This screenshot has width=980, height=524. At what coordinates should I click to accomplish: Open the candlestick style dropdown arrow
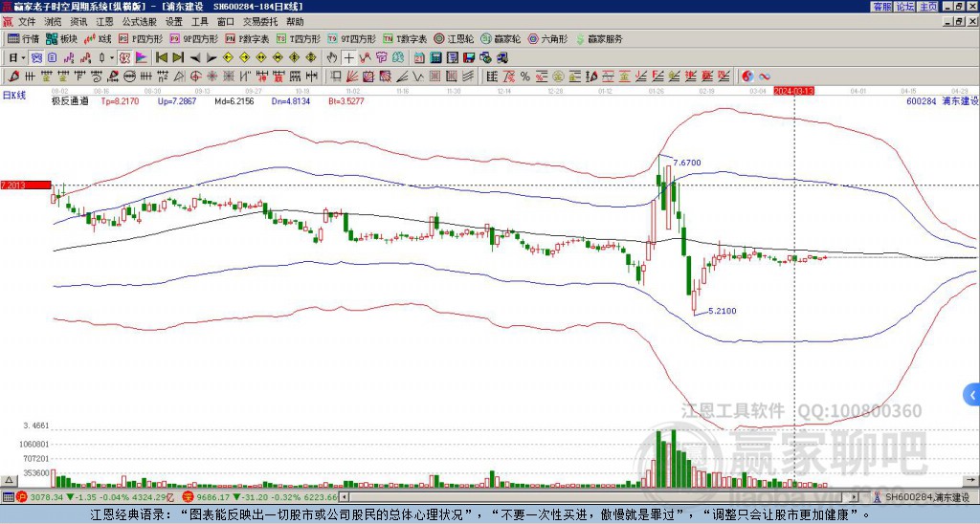coord(113,58)
